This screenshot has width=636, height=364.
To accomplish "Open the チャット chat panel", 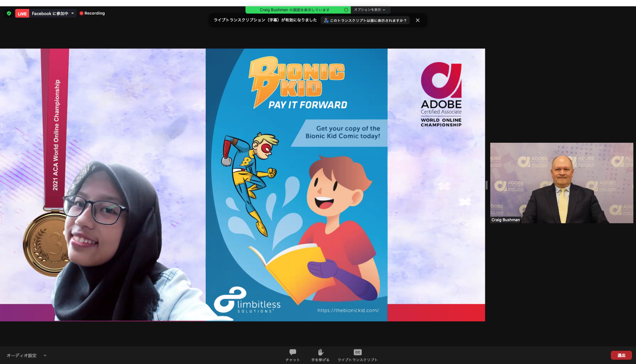I will 292,355.
